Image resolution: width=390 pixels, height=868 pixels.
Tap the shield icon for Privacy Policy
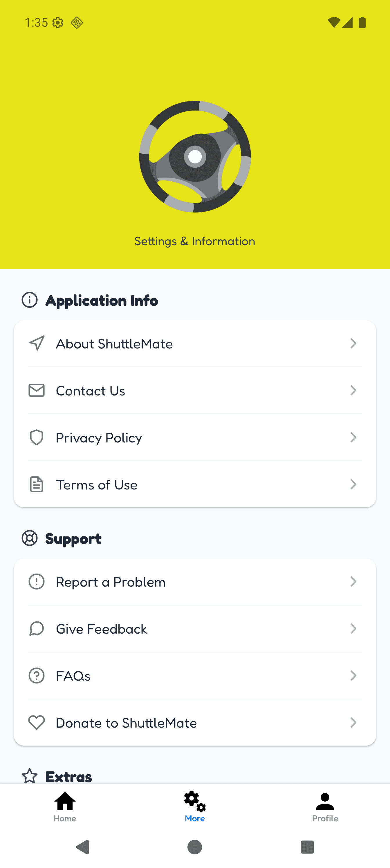tap(36, 437)
